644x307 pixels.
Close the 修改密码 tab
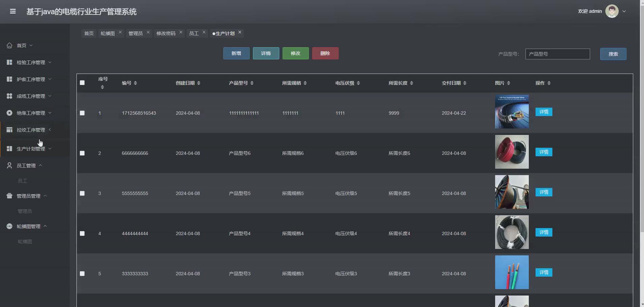point(181,32)
